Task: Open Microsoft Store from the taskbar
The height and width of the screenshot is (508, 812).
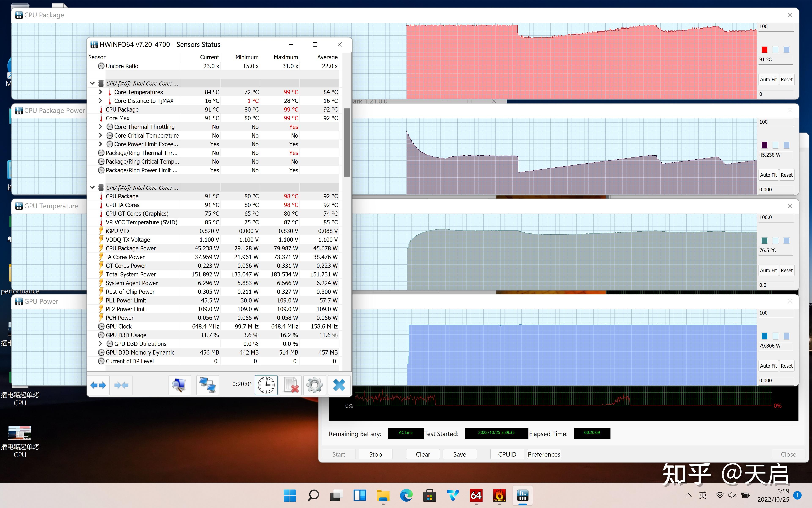Action: coord(429,495)
